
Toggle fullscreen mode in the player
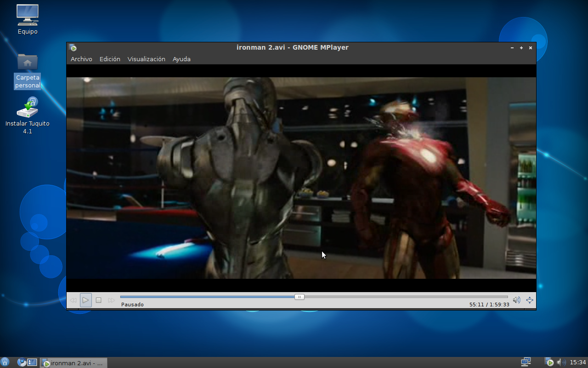click(530, 300)
